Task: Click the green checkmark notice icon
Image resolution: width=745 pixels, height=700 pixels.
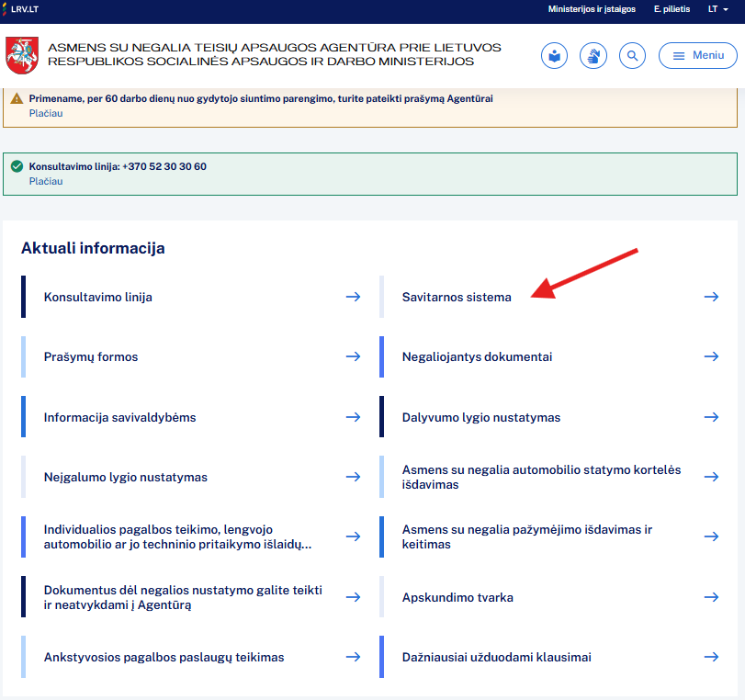Action: [17, 166]
